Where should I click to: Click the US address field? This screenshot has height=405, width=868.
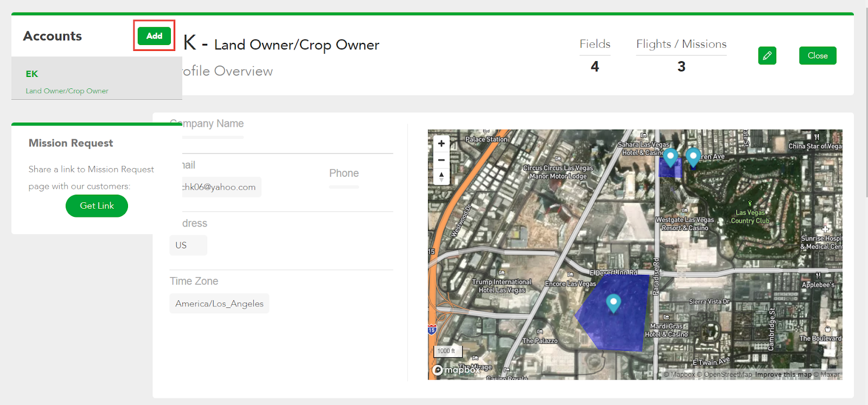[188, 245]
